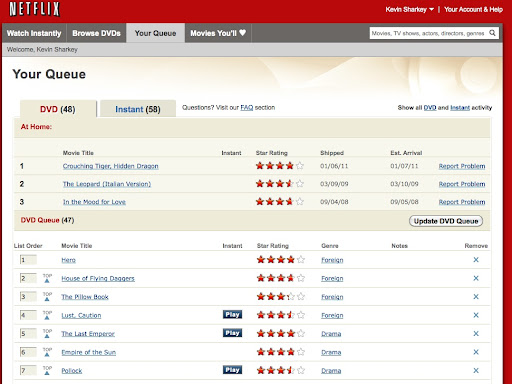
Task: Click the search magnifier icon
Action: (492, 33)
